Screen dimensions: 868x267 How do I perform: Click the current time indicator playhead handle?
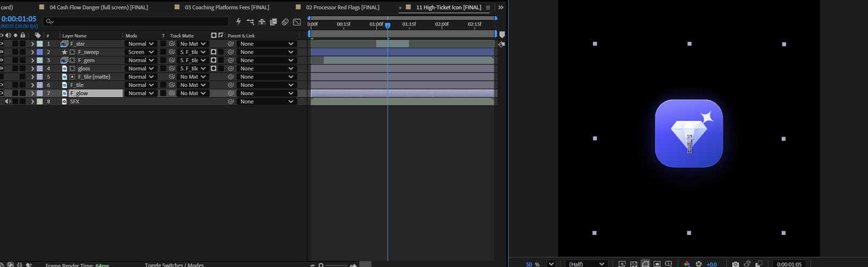[387, 26]
